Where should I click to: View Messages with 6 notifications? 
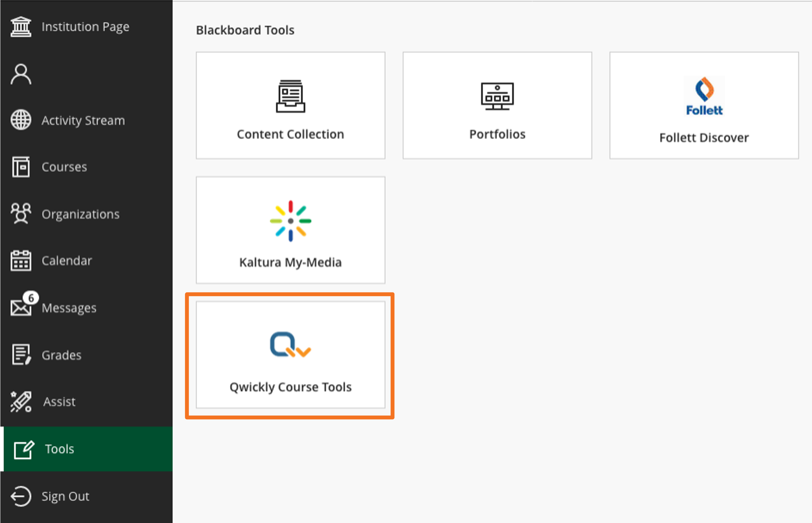tap(67, 308)
